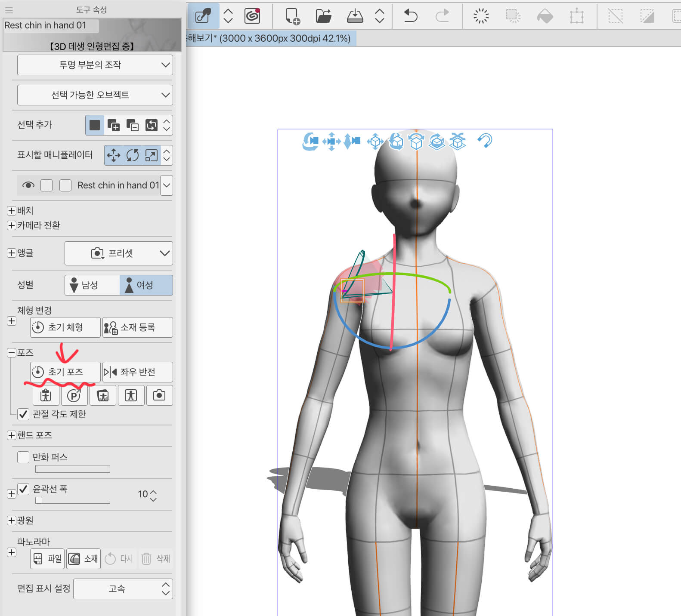Open 투명 부분의 조작 dropdown
This screenshot has height=616, width=681.
[95, 65]
